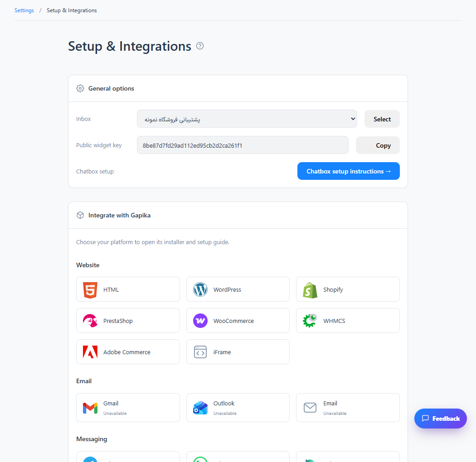Click the iFrame code window icon
Image resolution: width=476 pixels, height=462 pixels.
pyautogui.click(x=200, y=352)
